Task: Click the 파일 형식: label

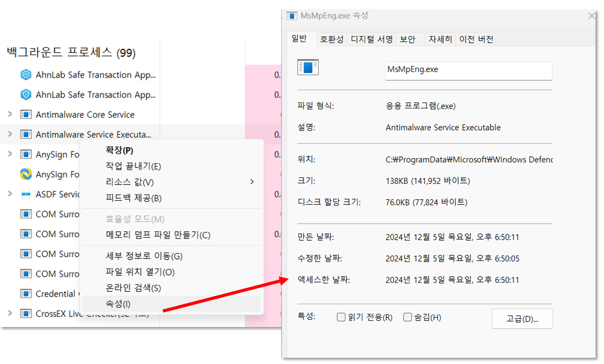Action: [316, 106]
